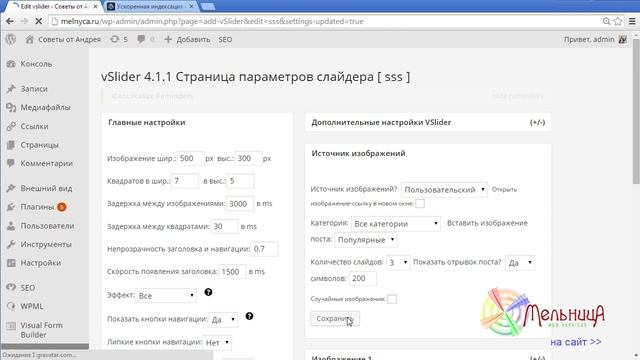Click the title speed field 1500
Image resolution: width=640 pixels, height=360 pixels.
[232, 272]
